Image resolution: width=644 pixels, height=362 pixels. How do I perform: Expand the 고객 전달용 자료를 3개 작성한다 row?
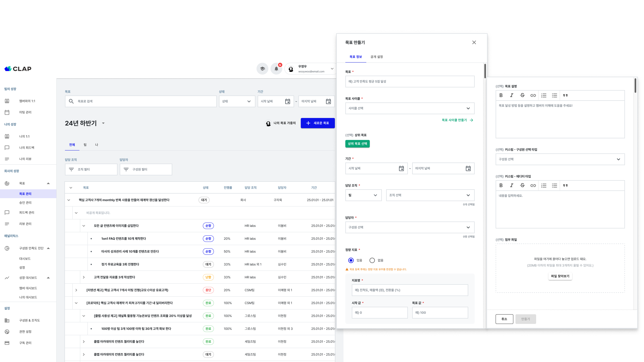84,277
